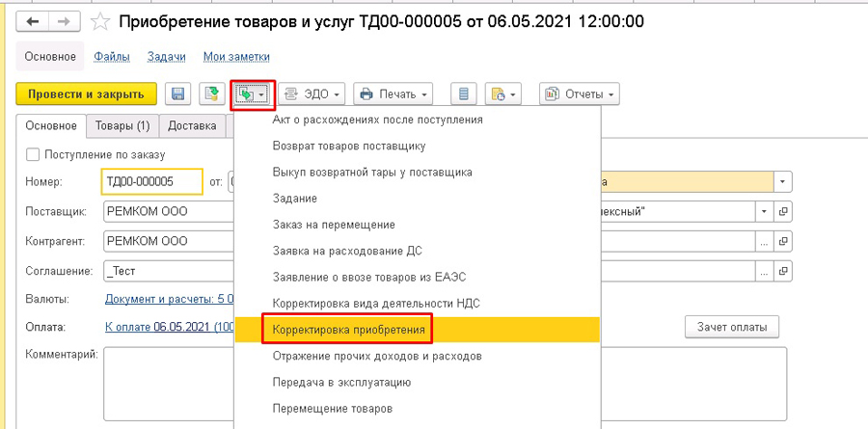Switch to the Доставка tab
Image resolution: width=868 pixels, height=429 pixels.
(192, 125)
